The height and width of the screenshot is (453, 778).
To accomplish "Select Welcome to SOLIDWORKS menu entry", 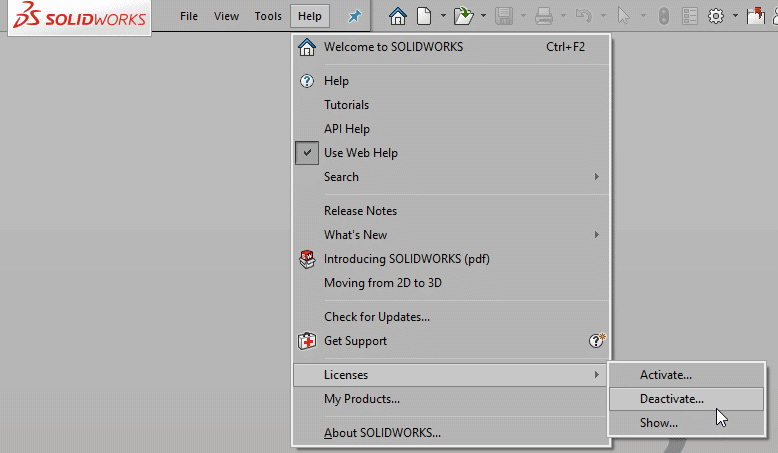I will (x=451, y=47).
